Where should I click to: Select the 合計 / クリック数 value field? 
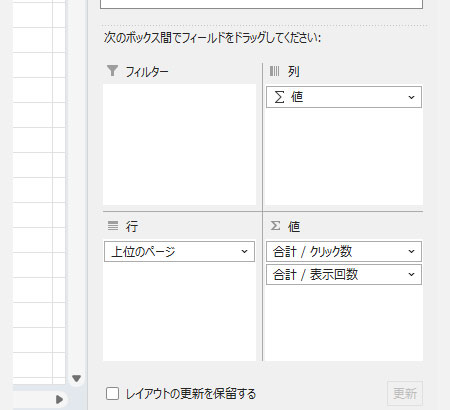(344, 252)
